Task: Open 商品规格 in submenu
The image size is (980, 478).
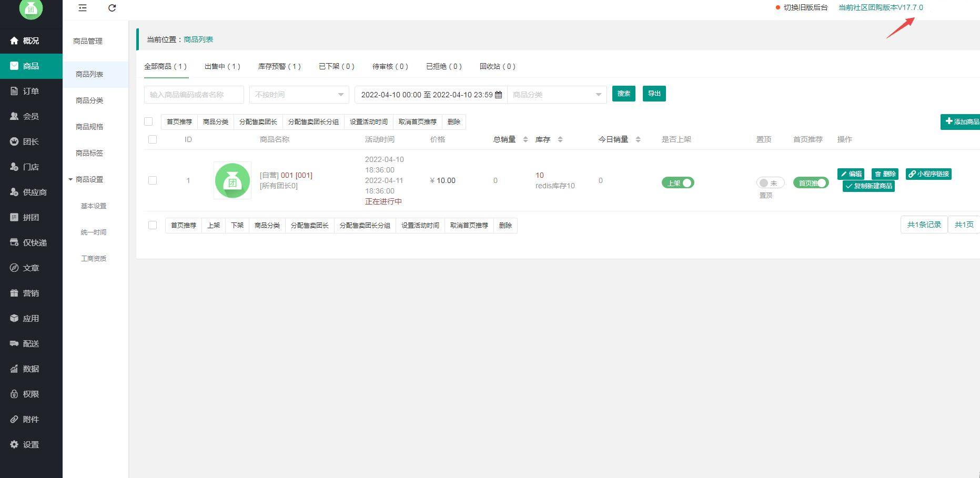Action: 89,127
